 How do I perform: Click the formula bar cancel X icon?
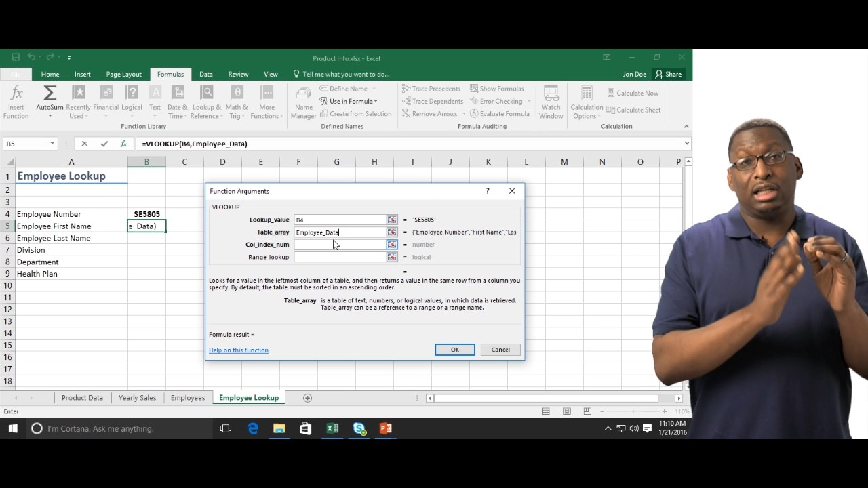[84, 144]
